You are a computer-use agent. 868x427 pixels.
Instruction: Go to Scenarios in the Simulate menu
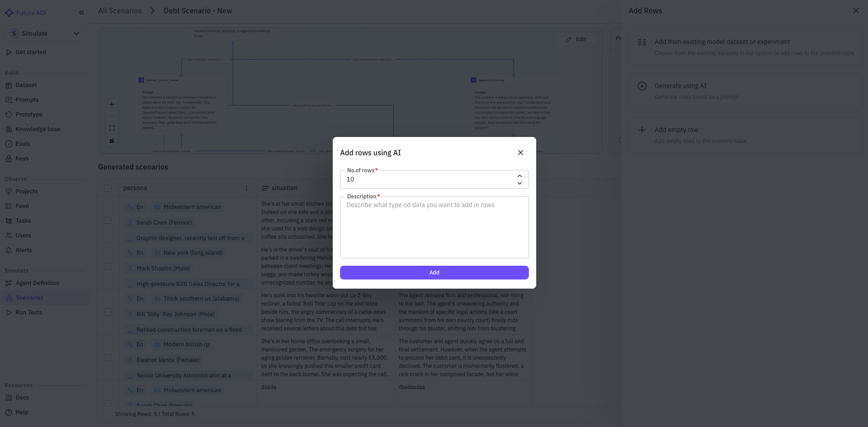pyautogui.click(x=29, y=297)
